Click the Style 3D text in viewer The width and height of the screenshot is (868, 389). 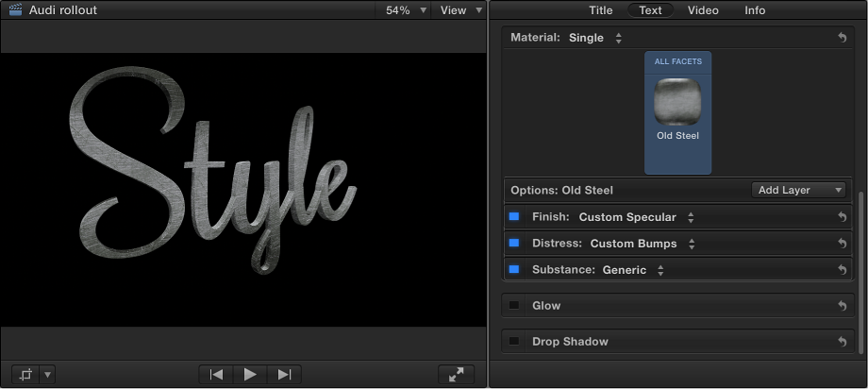coord(213,172)
